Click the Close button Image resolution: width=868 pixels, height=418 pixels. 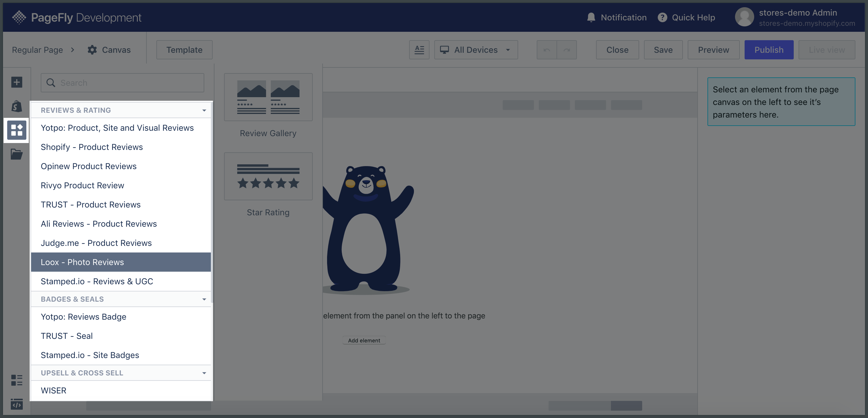tap(617, 50)
